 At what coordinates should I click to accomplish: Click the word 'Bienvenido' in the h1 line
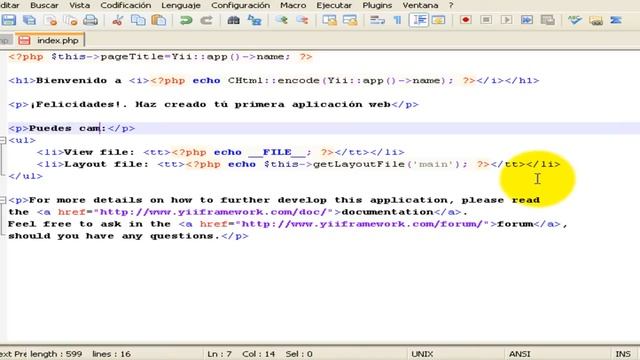click(x=71, y=80)
